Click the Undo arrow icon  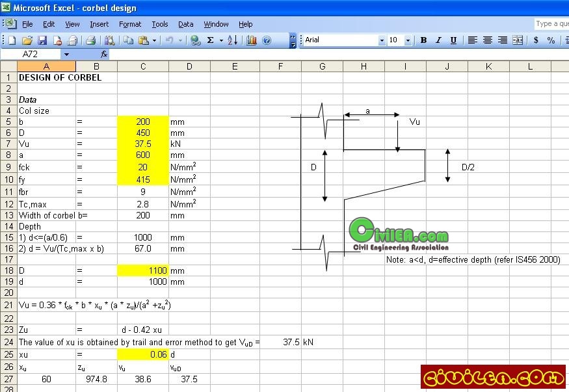point(169,40)
